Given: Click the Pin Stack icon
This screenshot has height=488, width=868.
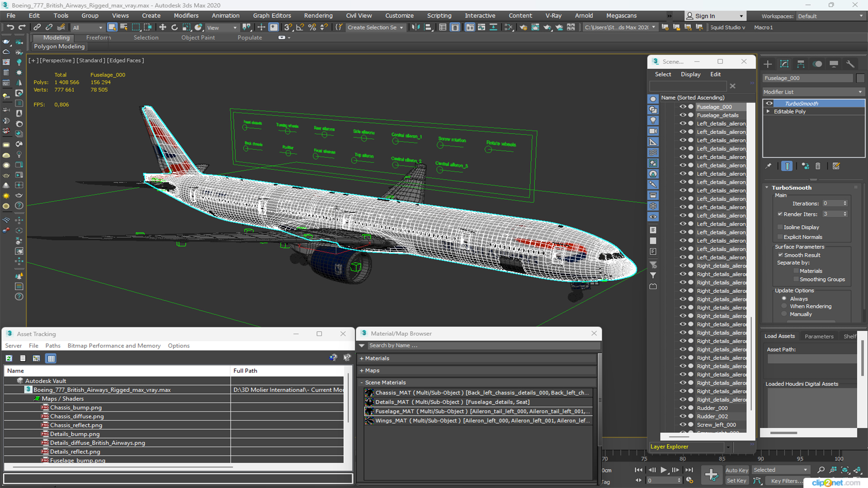Looking at the screenshot, I should [769, 166].
